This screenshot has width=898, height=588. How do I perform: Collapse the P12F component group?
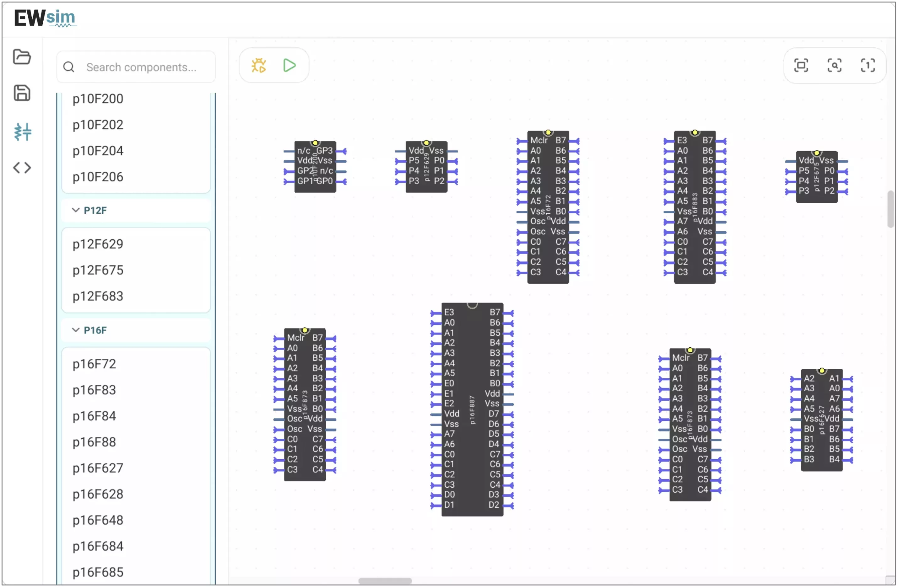click(136, 210)
